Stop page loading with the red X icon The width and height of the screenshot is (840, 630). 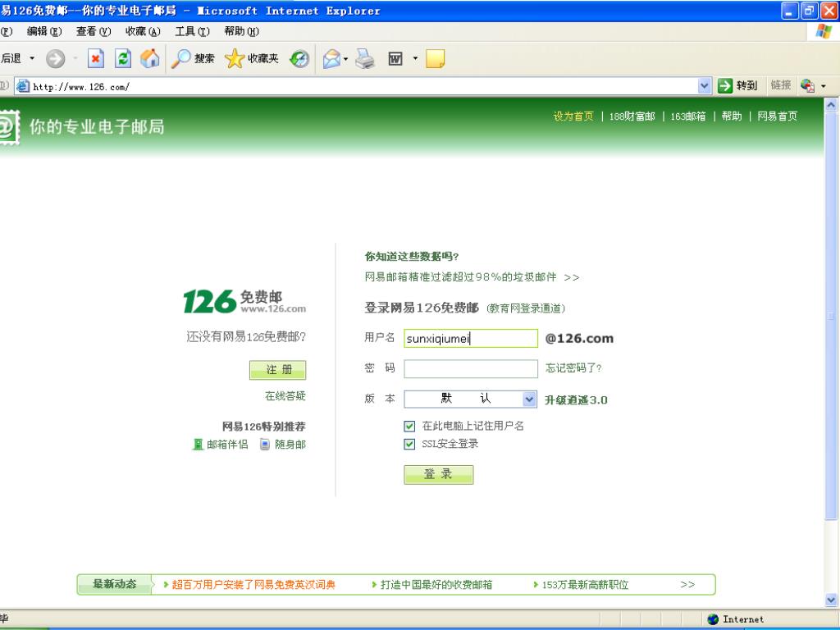pyautogui.click(x=96, y=58)
